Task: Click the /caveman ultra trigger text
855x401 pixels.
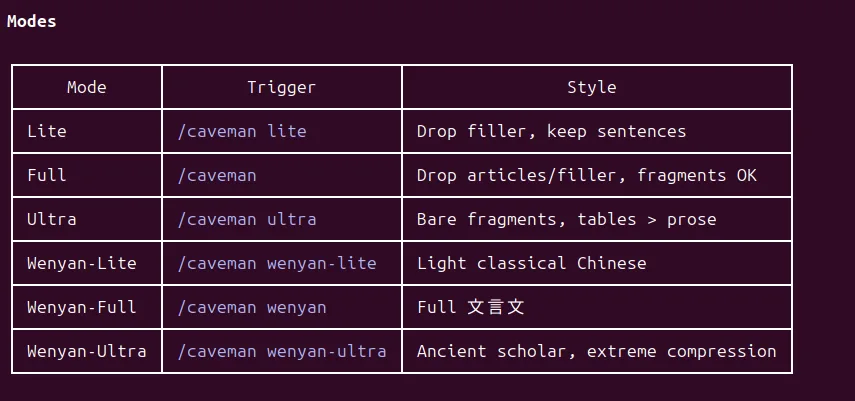Action: (246, 219)
